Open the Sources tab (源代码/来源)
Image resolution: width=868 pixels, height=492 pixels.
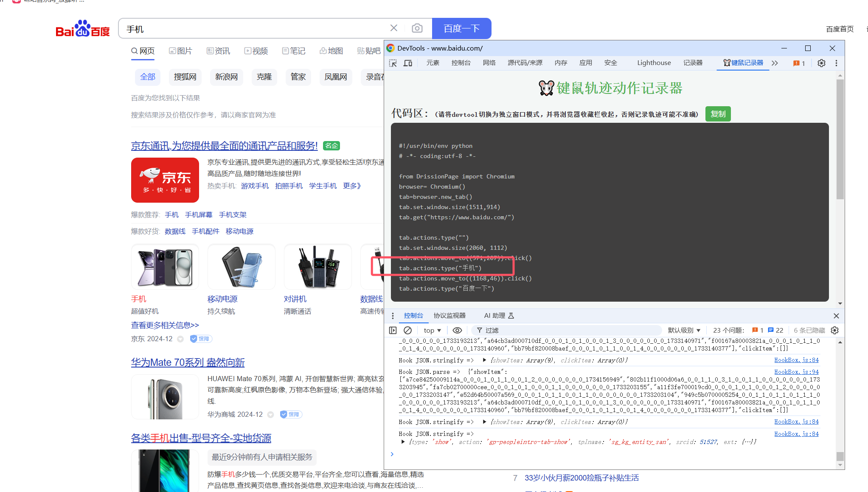click(x=525, y=63)
